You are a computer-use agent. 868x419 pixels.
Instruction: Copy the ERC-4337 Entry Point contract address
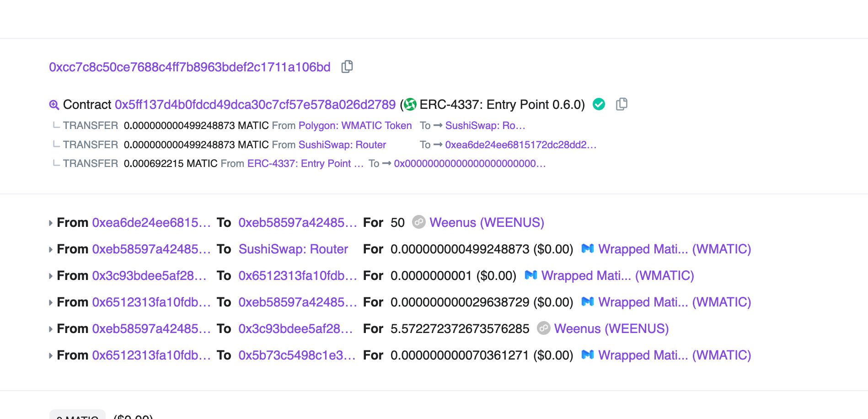622,104
